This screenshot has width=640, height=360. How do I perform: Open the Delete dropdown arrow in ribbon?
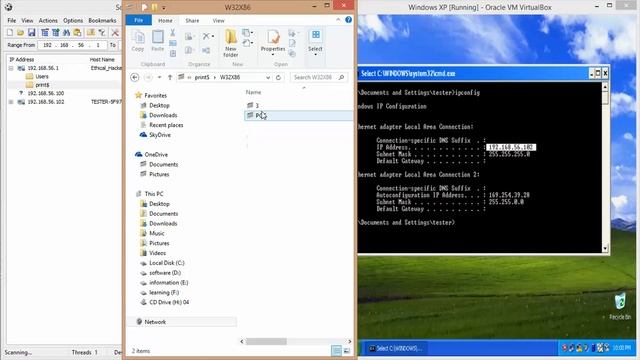[213, 36]
